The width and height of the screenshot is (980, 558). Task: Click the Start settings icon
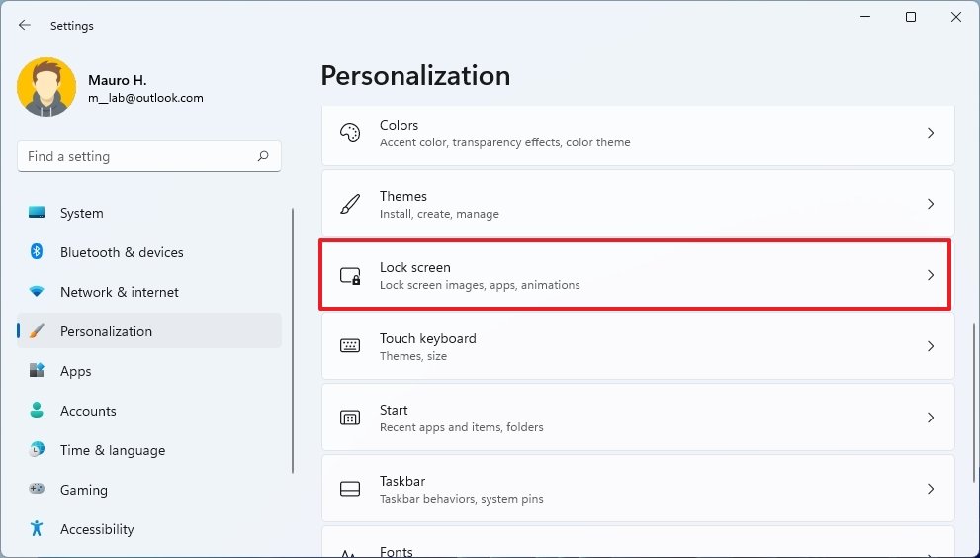tap(350, 418)
